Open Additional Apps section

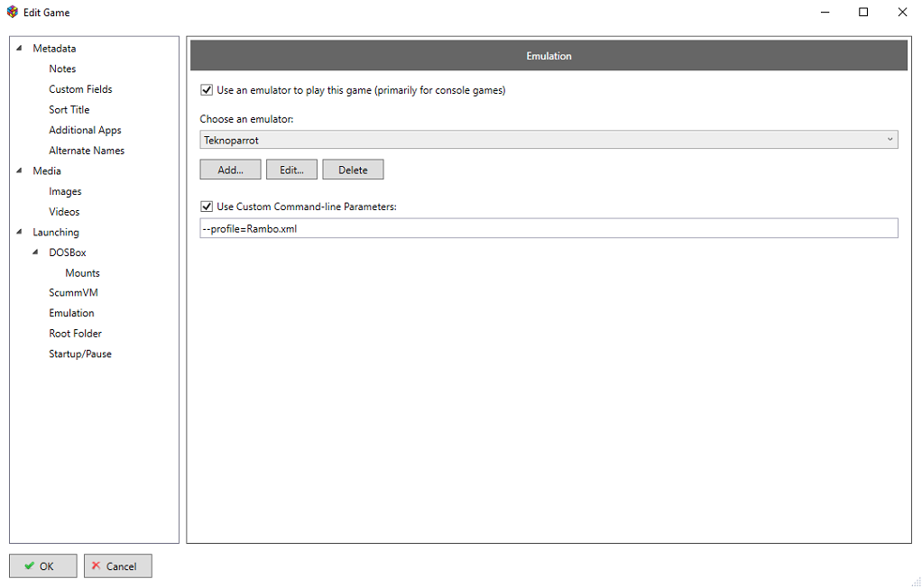point(86,130)
